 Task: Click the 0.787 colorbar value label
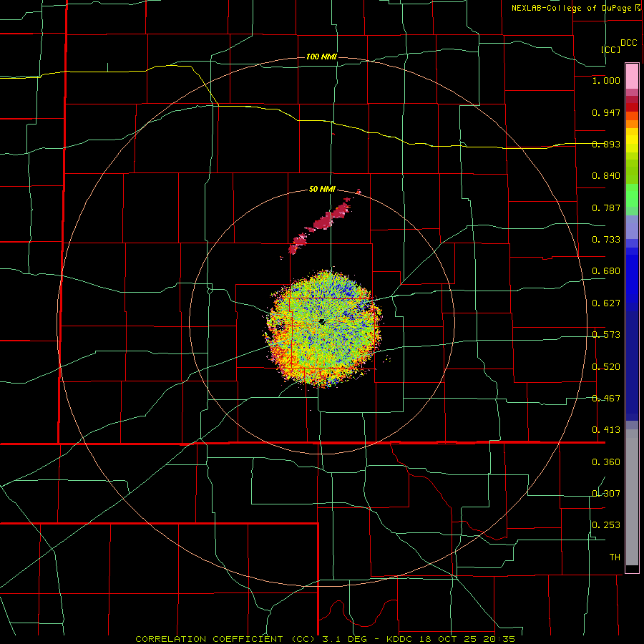click(606, 208)
